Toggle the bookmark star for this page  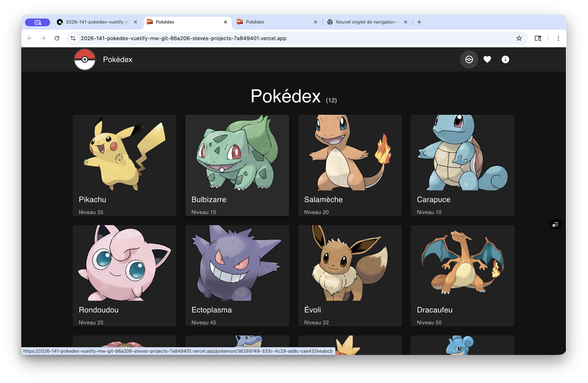(x=519, y=38)
